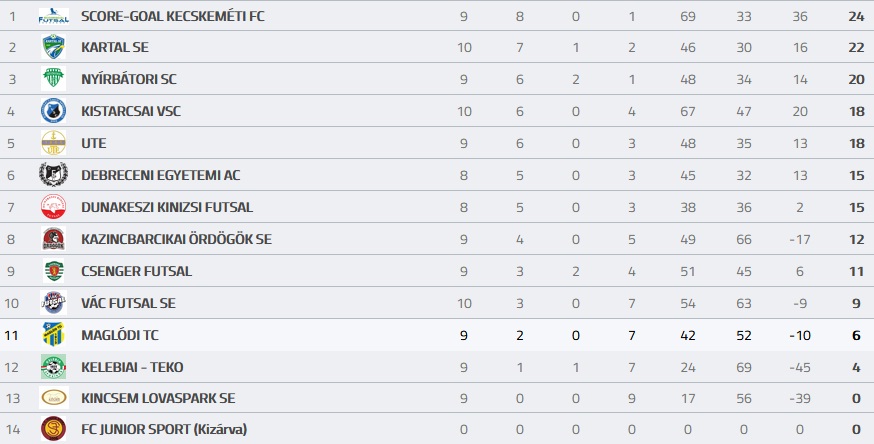Open the SCORE-GOAL KECSKEMÉTI FC team link

[173, 16]
